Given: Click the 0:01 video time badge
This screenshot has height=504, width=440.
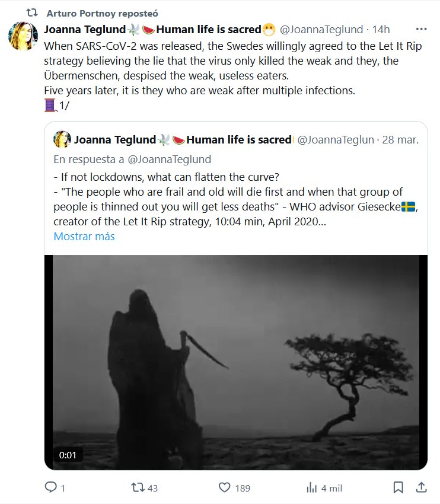Looking at the screenshot, I should [x=68, y=455].
